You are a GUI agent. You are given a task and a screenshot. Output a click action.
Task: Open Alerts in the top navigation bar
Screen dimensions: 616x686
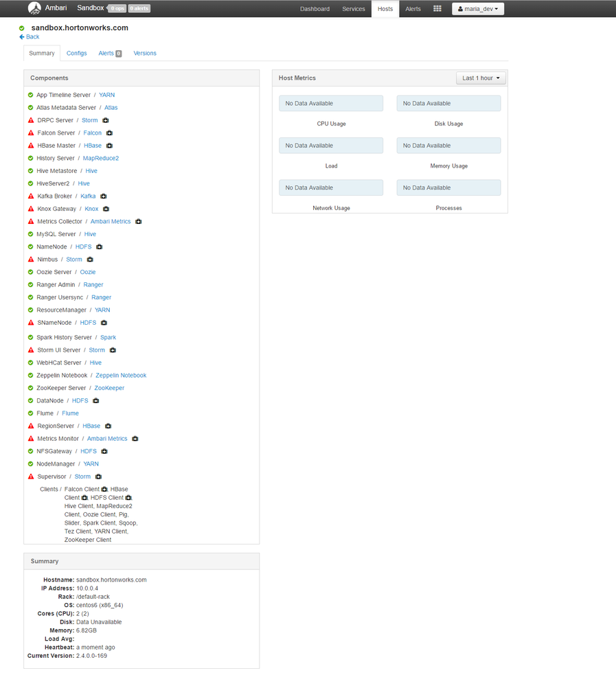(413, 9)
